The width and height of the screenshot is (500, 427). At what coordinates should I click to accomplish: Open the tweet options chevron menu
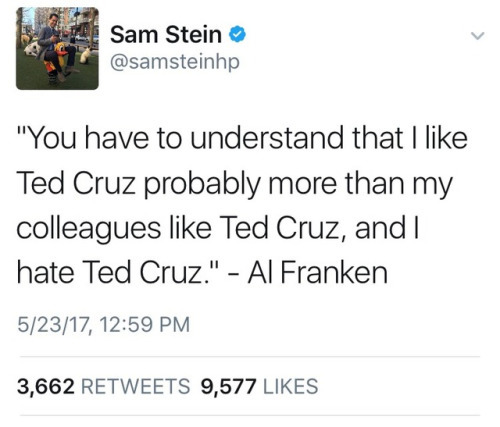tap(477, 35)
